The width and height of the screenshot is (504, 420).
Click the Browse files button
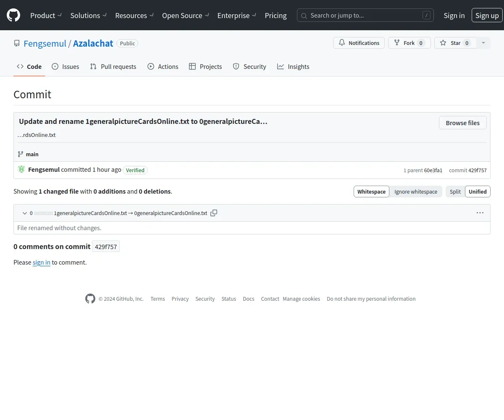click(x=462, y=123)
